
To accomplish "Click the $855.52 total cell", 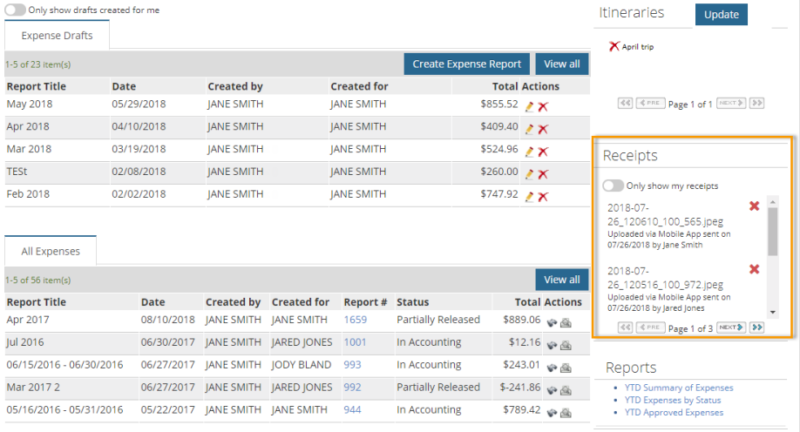I will (499, 104).
